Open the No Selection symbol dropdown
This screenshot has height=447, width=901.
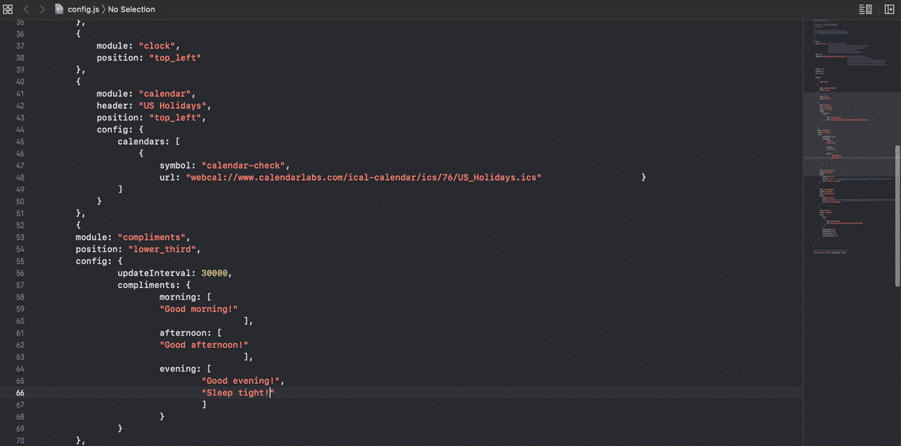pos(131,9)
